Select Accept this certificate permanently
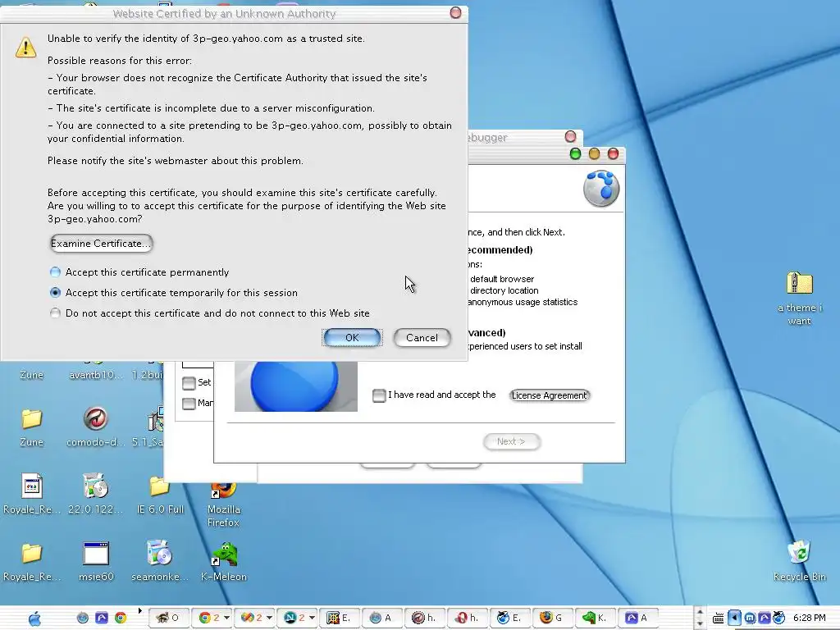The image size is (840, 630). pos(55,272)
